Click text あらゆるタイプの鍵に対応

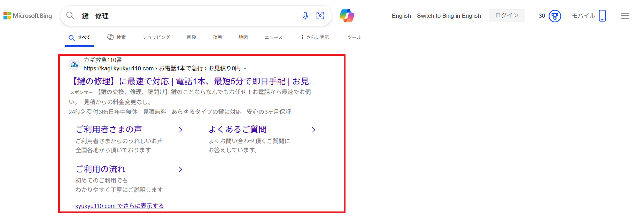point(206,112)
